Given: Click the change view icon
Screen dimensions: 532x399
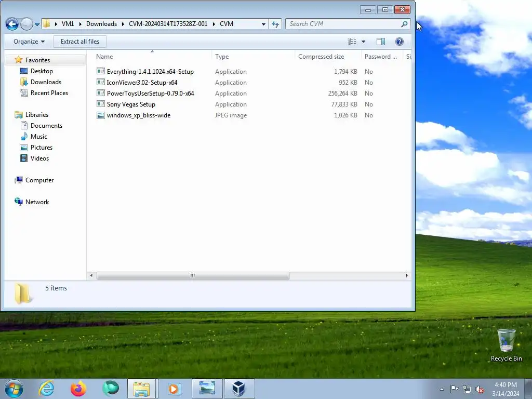Looking at the screenshot, I should click(352, 42).
